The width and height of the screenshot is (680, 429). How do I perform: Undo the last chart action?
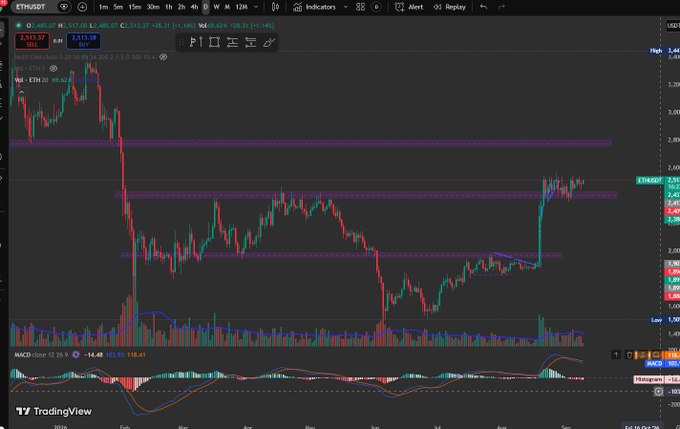pos(484,7)
